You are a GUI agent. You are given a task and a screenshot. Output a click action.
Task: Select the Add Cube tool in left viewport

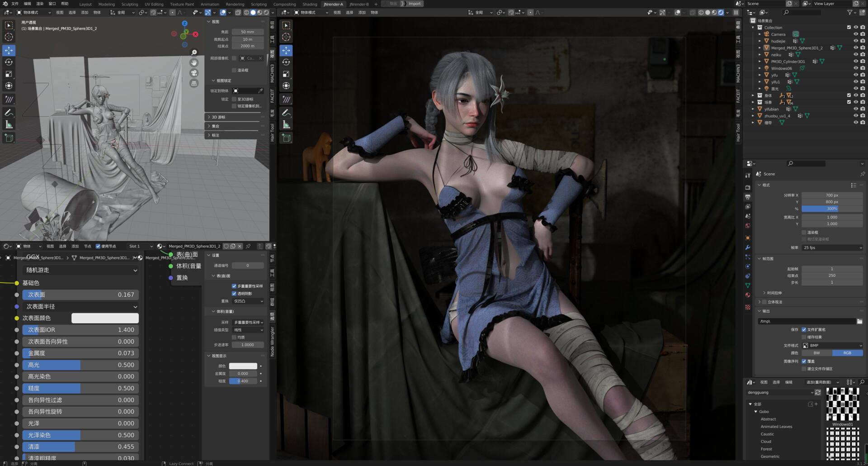(9, 138)
